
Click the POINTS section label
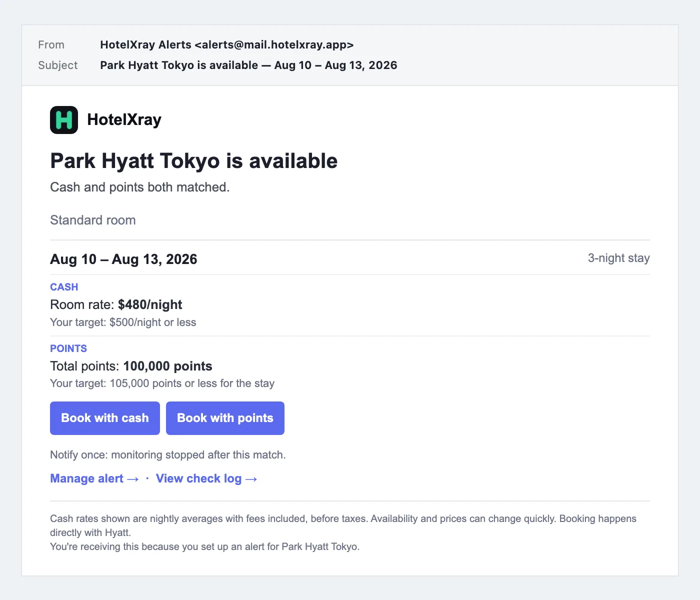pos(68,348)
